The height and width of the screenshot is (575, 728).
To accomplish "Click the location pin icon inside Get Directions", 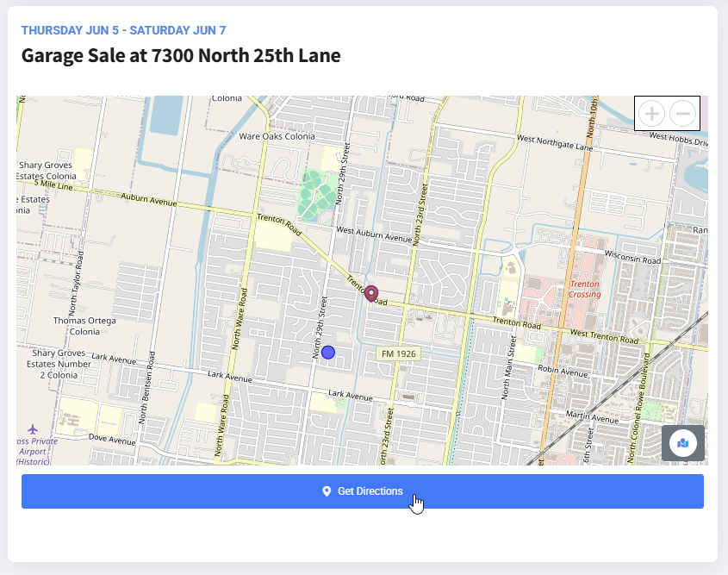I will [326, 491].
